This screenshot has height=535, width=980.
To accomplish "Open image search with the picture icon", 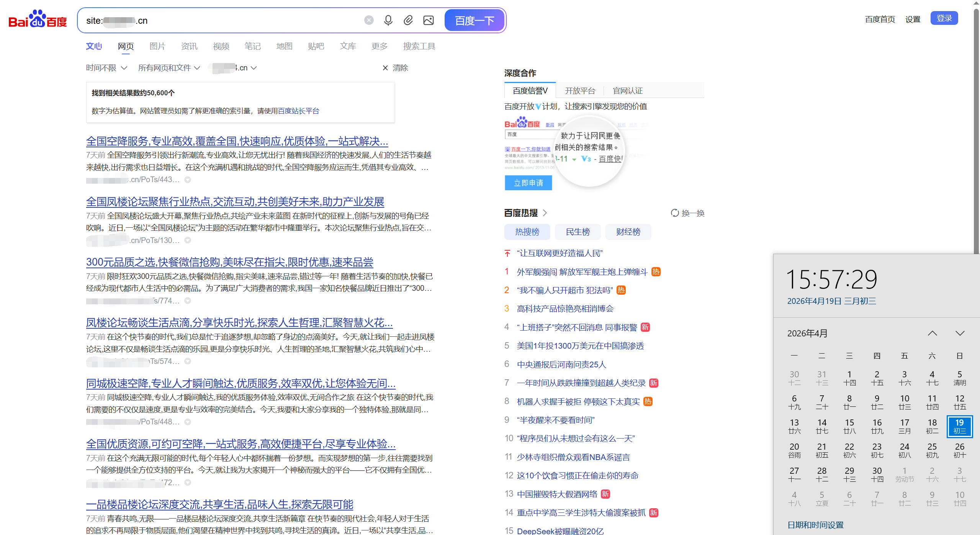I will pyautogui.click(x=429, y=20).
